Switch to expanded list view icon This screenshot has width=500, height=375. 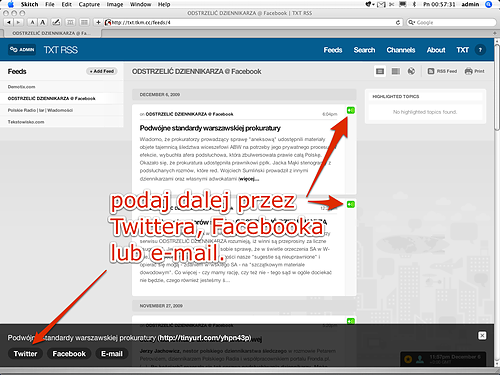click(x=380, y=71)
